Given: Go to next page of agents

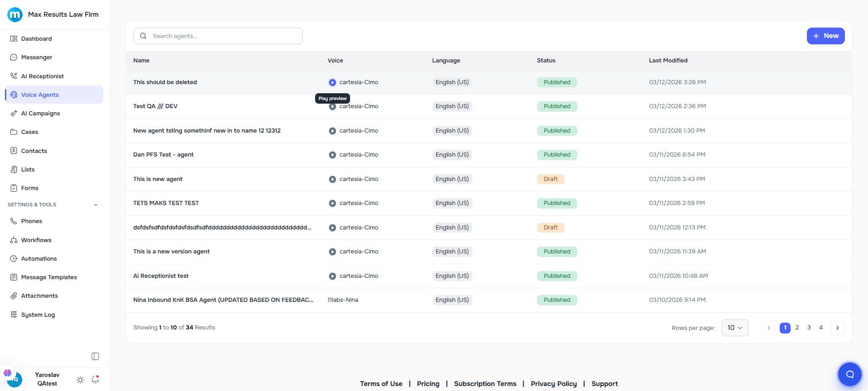Looking at the screenshot, I should point(837,328).
